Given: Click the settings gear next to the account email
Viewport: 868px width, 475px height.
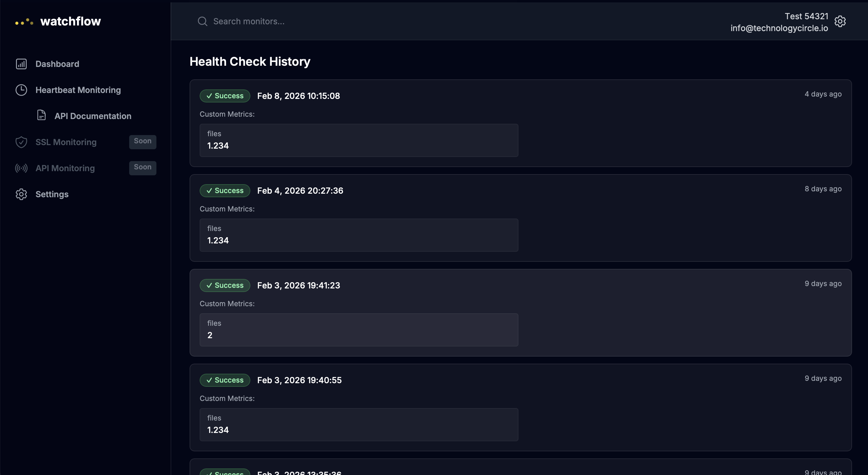Looking at the screenshot, I should click(840, 21).
